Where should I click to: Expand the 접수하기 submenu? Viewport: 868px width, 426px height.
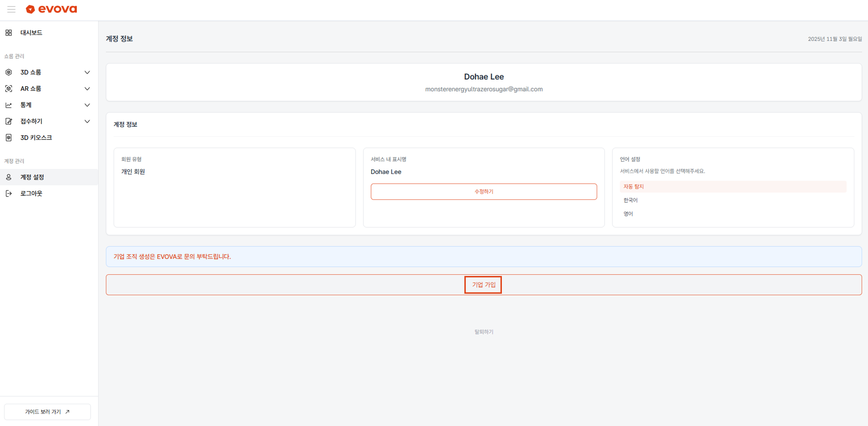[87, 121]
